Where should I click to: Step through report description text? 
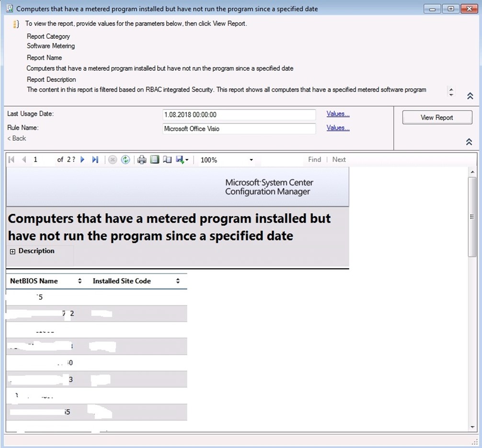451,92
